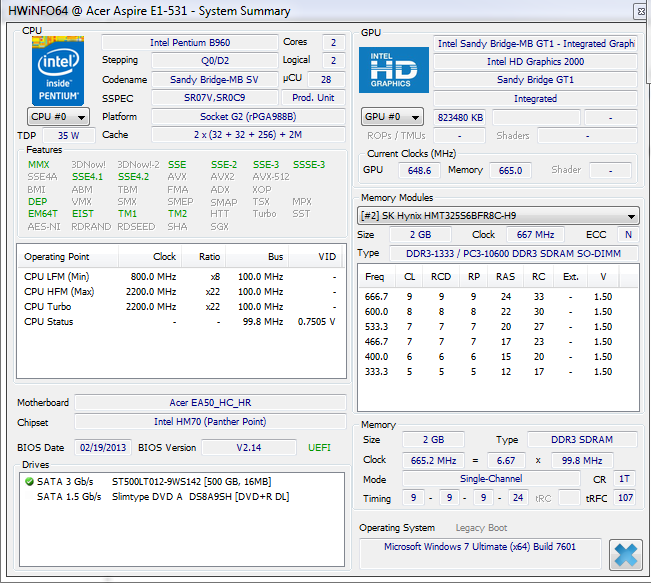651x583 pixels.
Task: Click green status icon beside SATA 3 Gb/s drive
Action: tap(28, 481)
